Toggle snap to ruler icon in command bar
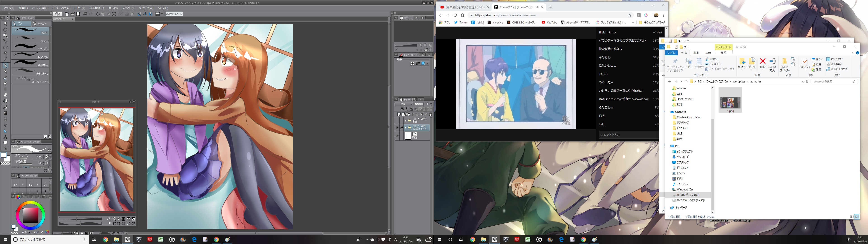The height and width of the screenshot is (244, 868). [139, 14]
